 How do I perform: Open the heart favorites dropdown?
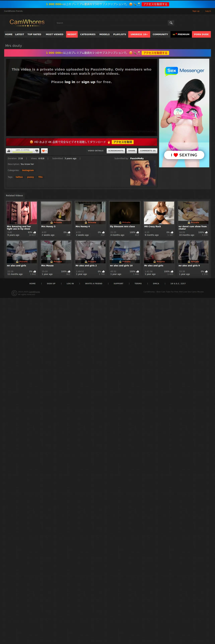click(44, 151)
